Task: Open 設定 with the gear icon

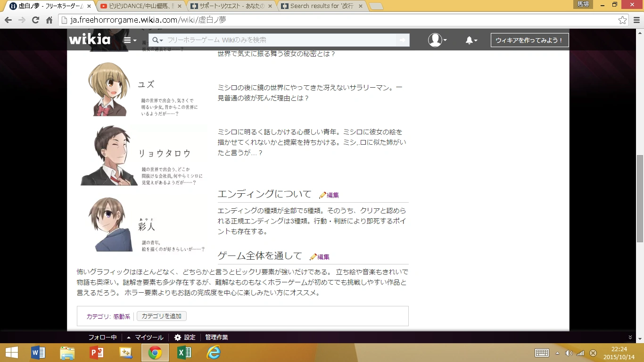Action: (x=184, y=337)
